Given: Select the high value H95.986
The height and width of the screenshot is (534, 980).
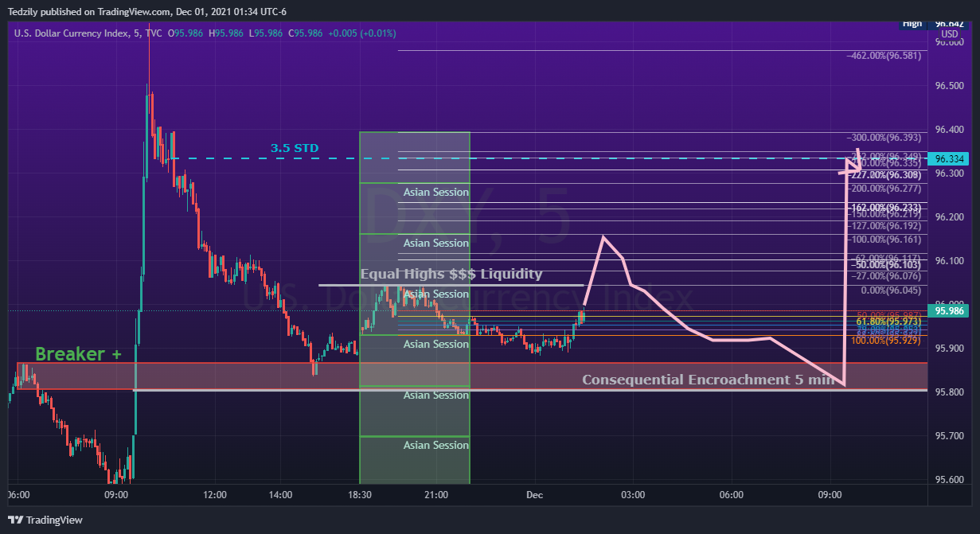Looking at the screenshot, I should tap(226, 33).
